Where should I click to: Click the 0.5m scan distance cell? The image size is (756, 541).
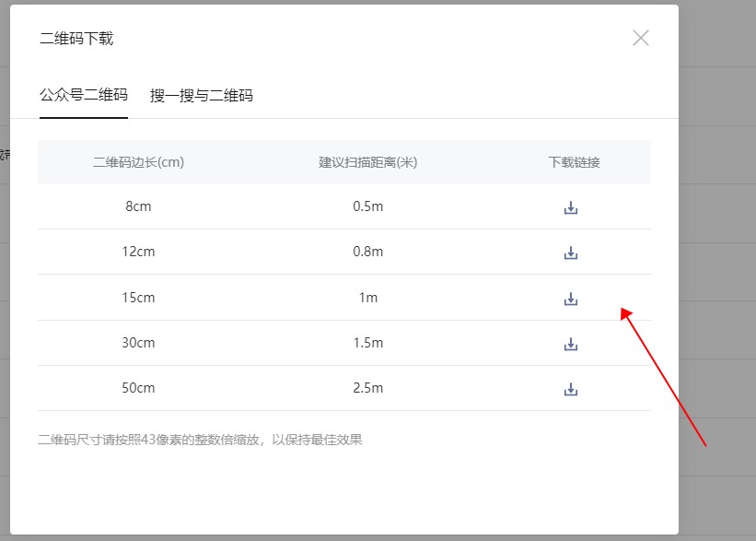[x=368, y=206]
